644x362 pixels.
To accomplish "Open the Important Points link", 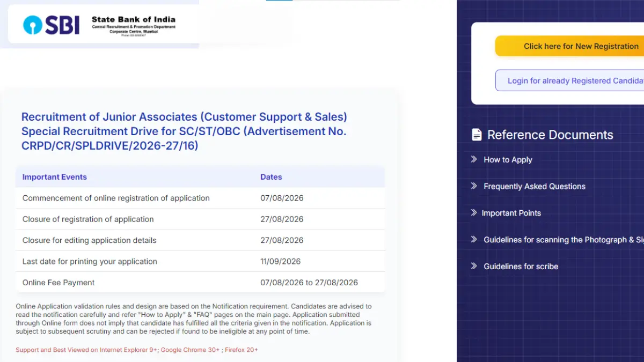I will 511,213.
